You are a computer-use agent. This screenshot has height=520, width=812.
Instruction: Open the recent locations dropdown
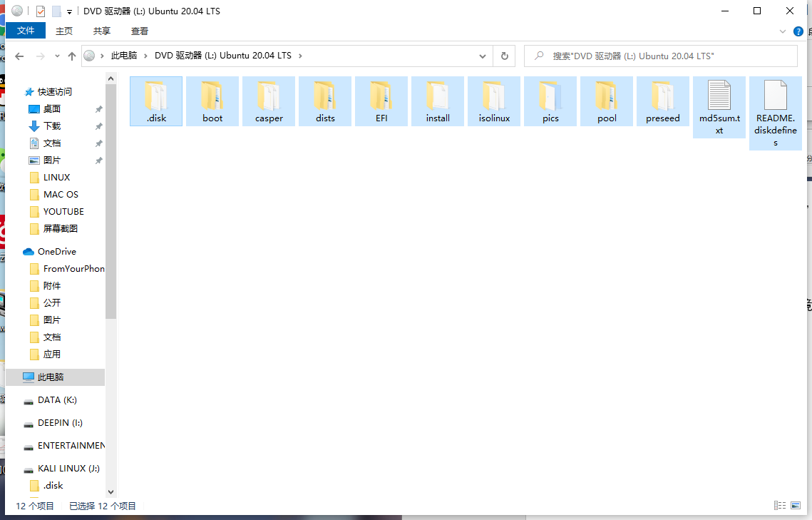click(x=57, y=56)
